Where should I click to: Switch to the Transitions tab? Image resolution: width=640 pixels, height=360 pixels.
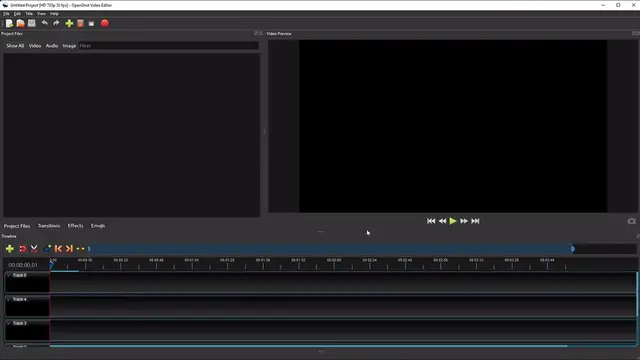(49, 226)
